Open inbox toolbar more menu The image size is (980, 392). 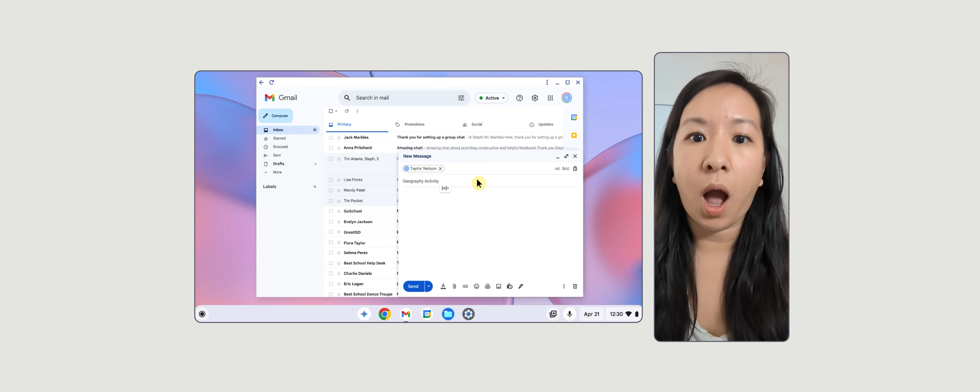pyautogui.click(x=357, y=111)
